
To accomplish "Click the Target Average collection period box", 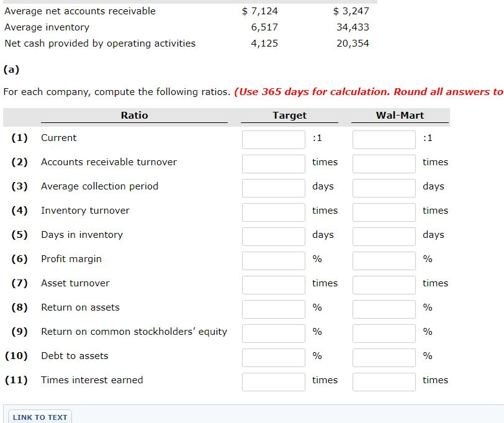I will pyautogui.click(x=273, y=188).
